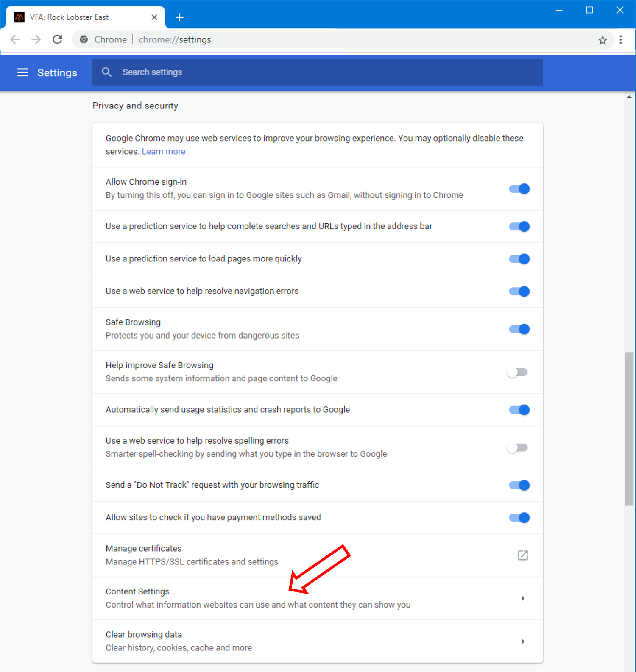Click 'Protects you and your device' description
Image resolution: width=636 pixels, height=672 pixels.
click(202, 336)
